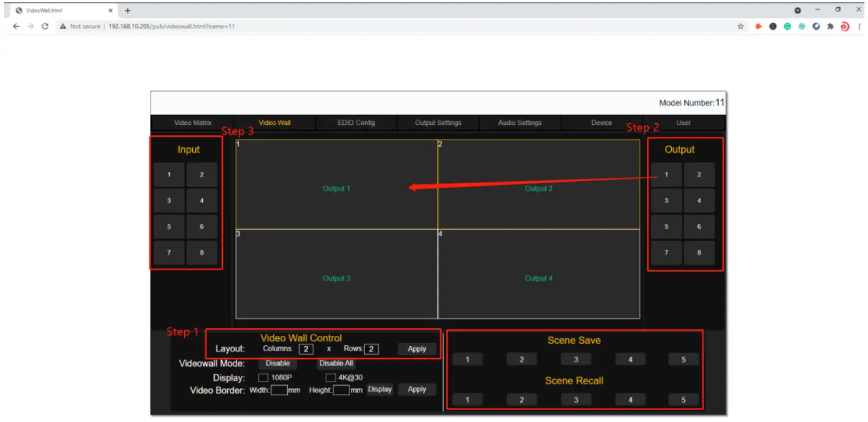Image resolution: width=868 pixels, height=422 pixels.
Task: Recall Scene Recall slot 2
Action: (x=521, y=400)
